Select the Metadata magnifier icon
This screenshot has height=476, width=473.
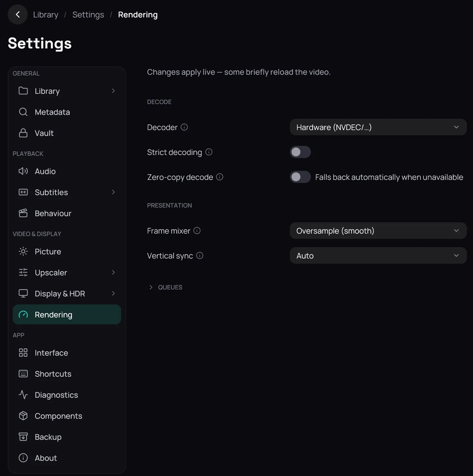coord(23,112)
